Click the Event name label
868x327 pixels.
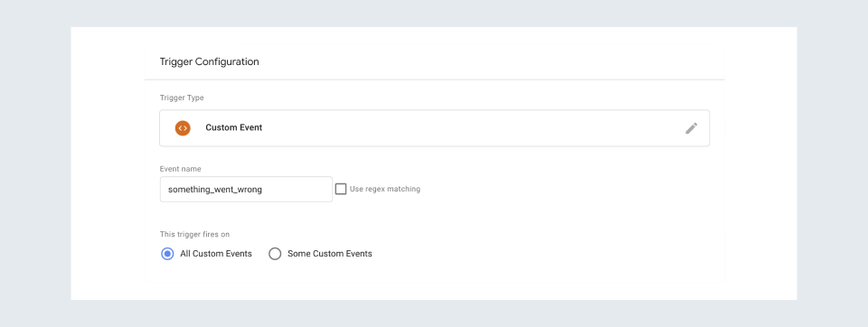point(181,169)
